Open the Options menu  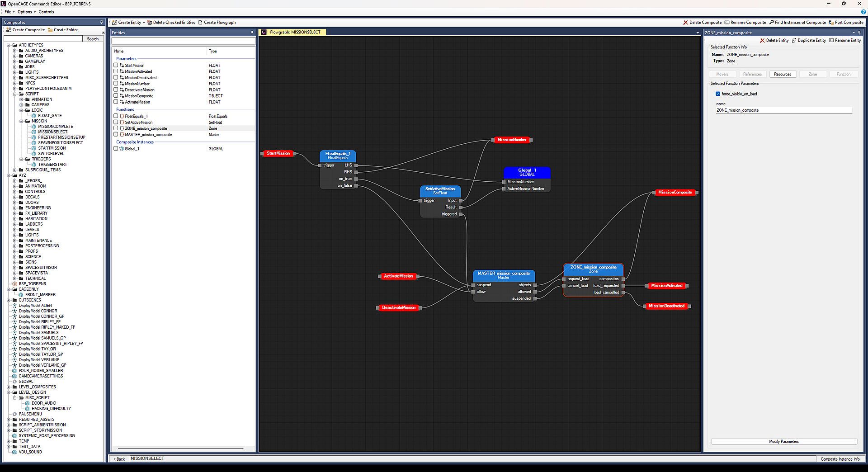[x=26, y=12]
